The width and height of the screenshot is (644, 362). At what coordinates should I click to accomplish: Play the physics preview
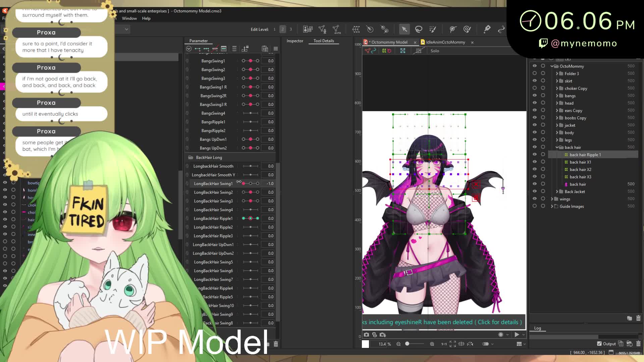[517, 335]
